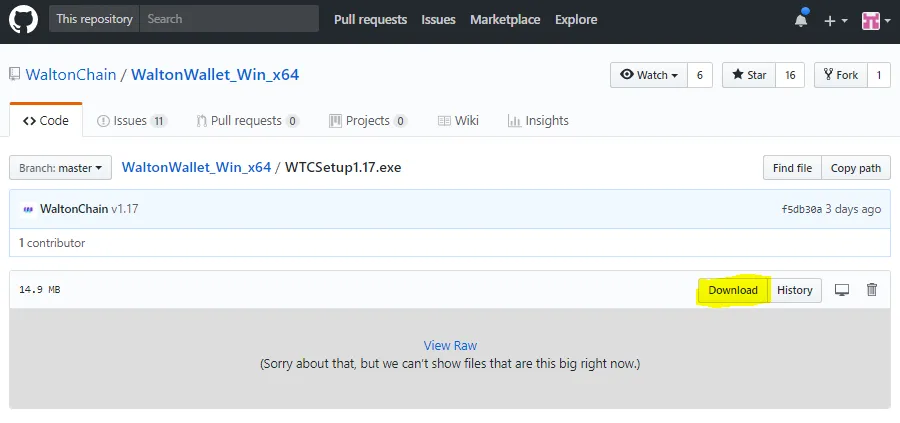The image size is (900, 423).
Task: Show the 1 contributor list
Action: point(52,243)
